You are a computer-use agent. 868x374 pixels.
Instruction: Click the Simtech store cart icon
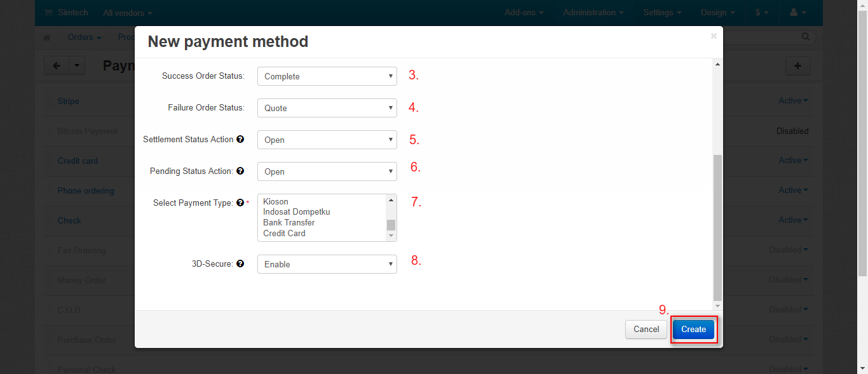[x=49, y=13]
